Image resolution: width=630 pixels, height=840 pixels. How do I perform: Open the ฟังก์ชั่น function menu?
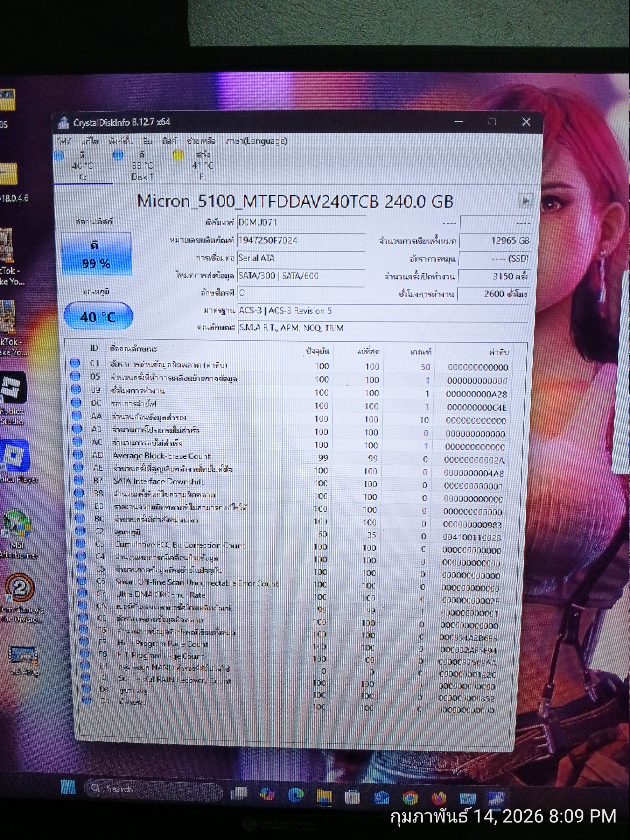120,141
